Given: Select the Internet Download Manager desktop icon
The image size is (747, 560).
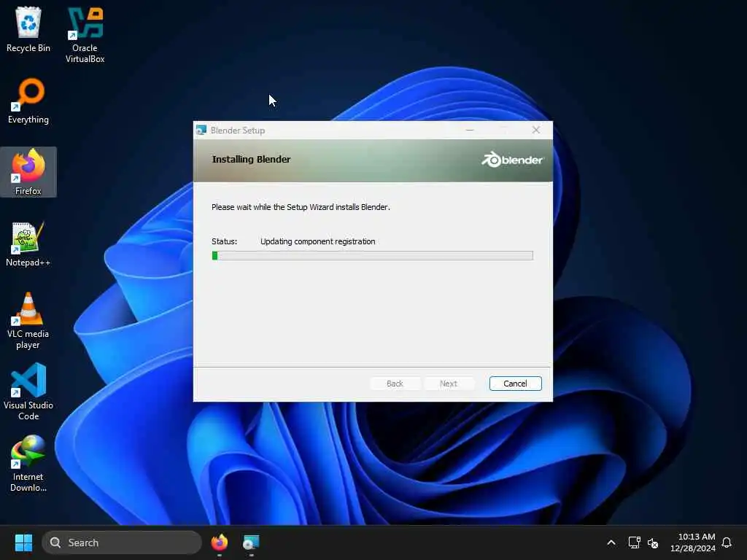Looking at the screenshot, I should [28, 463].
